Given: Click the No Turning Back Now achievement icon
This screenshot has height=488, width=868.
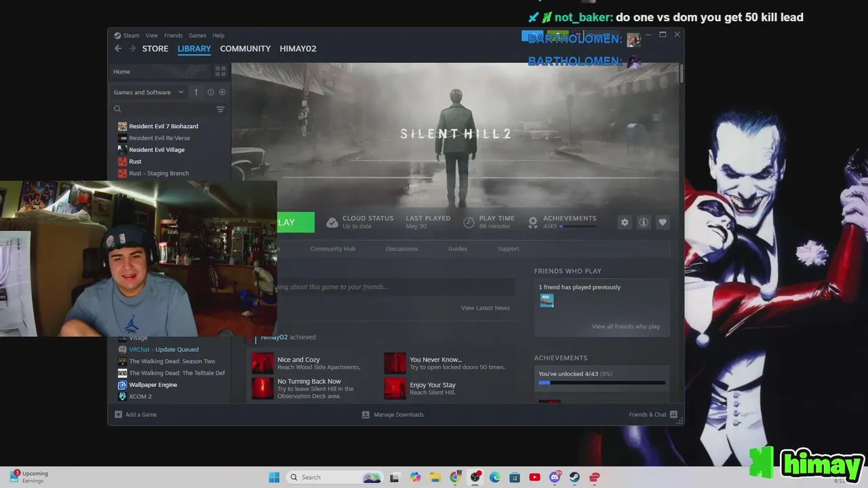Looking at the screenshot, I should [x=262, y=388].
